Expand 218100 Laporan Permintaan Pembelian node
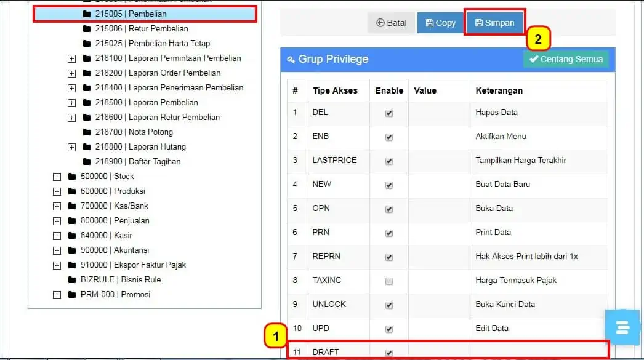Viewport: 644px width, 360px height. 71,58
